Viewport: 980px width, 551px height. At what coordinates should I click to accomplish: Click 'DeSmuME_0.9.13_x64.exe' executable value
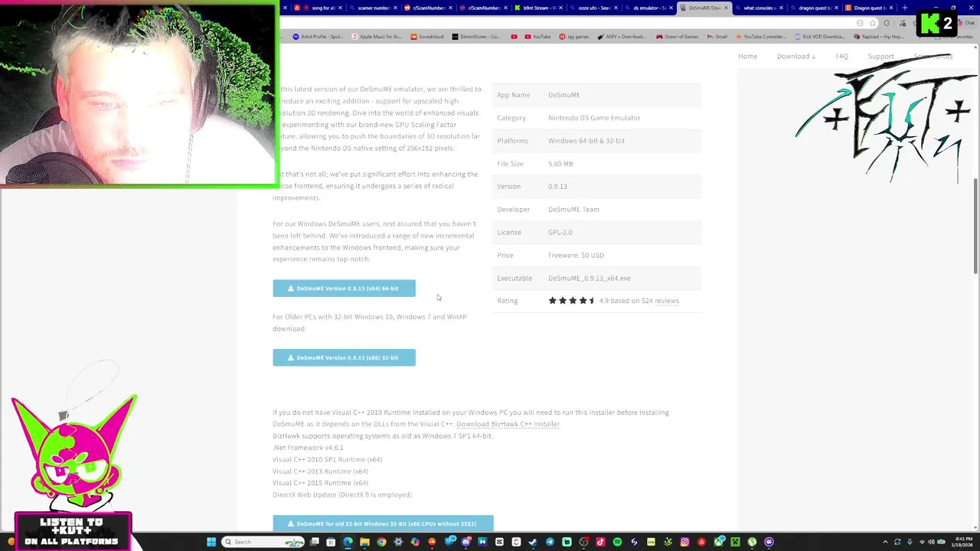[x=590, y=278]
